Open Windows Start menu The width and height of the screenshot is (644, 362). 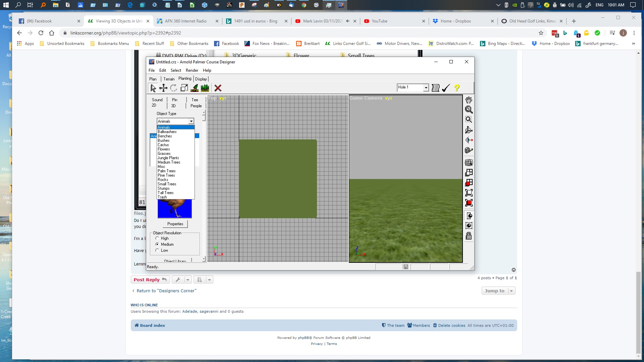coord(6,5)
